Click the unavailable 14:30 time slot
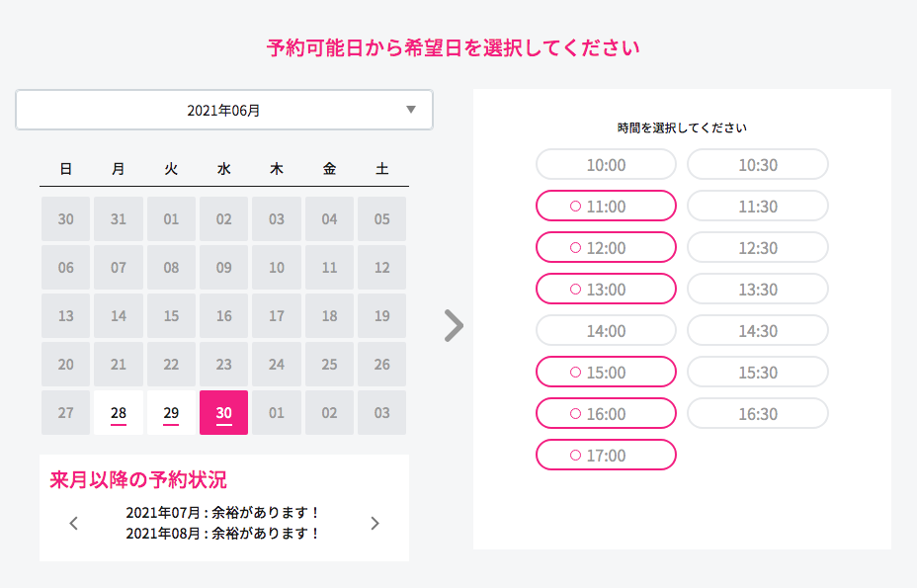Screen dimensions: 917x588 point(758,330)
